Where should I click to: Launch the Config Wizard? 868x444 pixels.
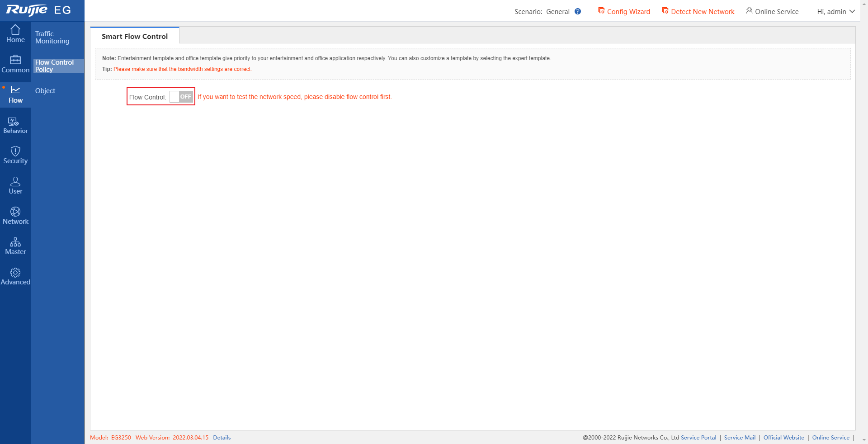coord(624,12)
